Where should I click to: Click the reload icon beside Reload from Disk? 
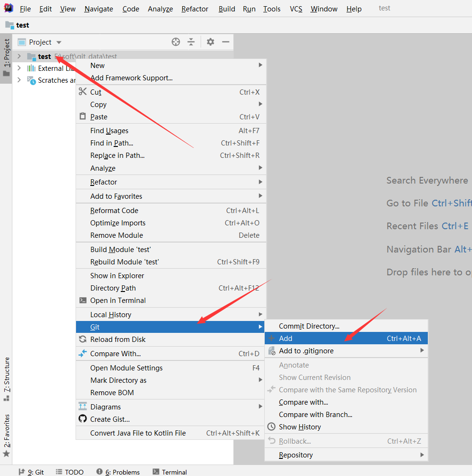tap(83, 339)
